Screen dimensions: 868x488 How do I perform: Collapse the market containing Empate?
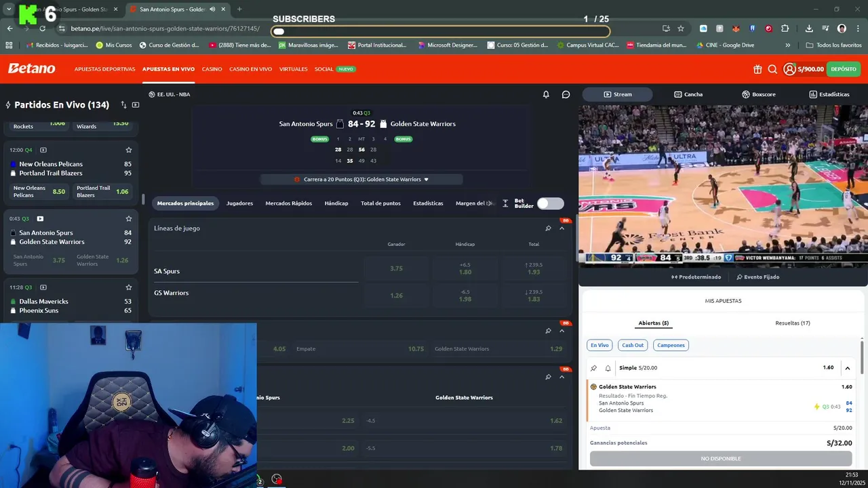click(561, 331)
